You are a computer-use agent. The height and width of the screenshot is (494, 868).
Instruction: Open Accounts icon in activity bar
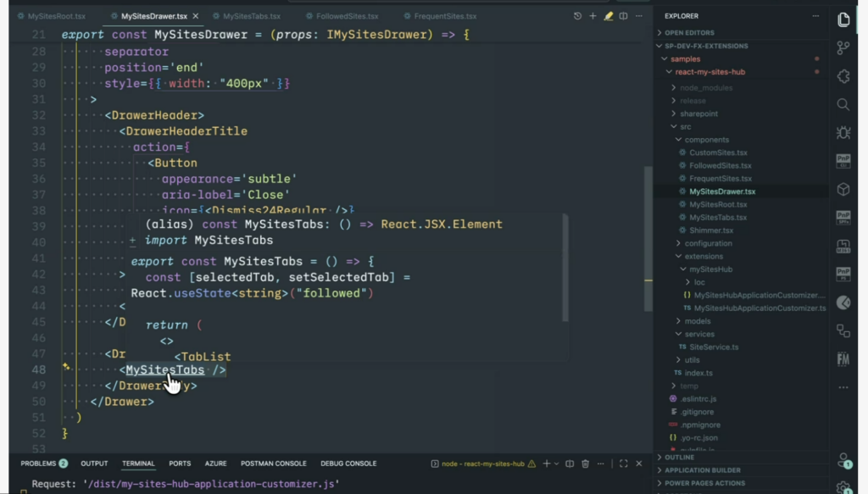843,460
